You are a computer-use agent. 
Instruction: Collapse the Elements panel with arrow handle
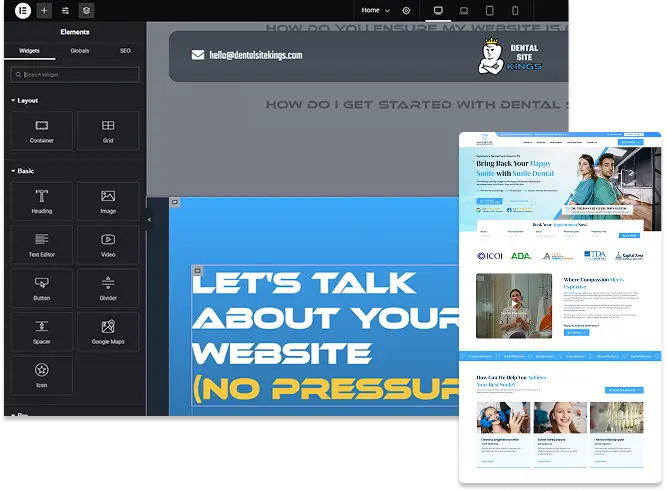149,220
